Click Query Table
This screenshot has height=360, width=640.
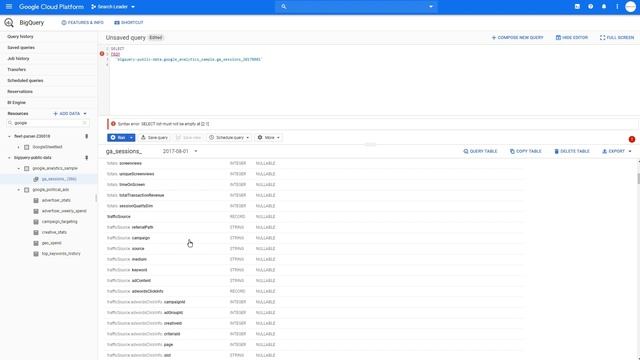coord(480,151)
